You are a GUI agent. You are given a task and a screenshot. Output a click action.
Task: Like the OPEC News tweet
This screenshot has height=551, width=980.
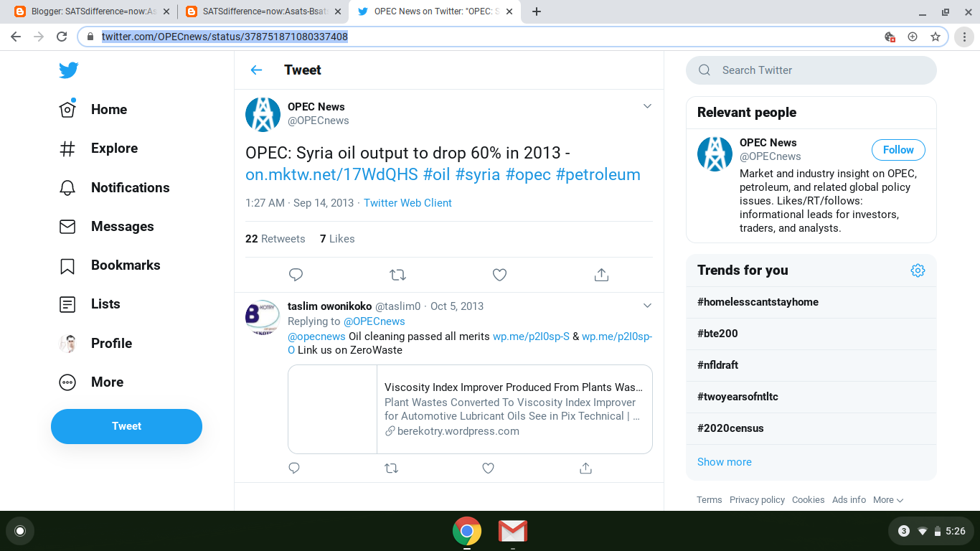[x=499, y=275]
